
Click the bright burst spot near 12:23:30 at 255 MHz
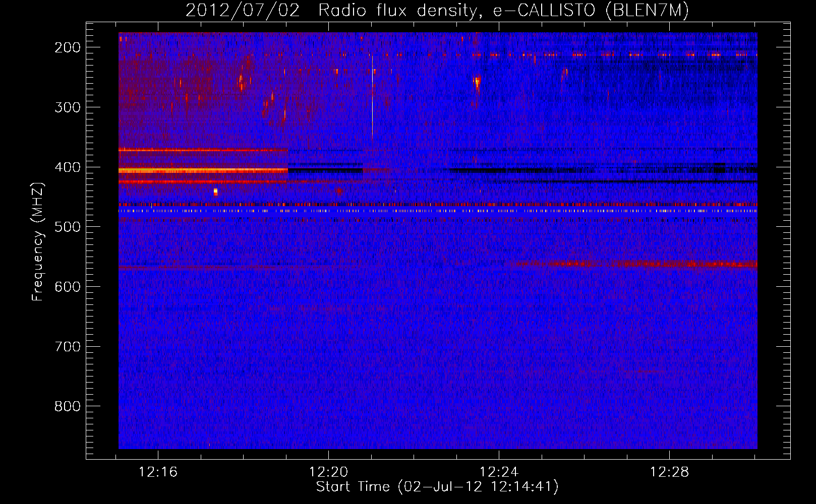coord(477,82)
